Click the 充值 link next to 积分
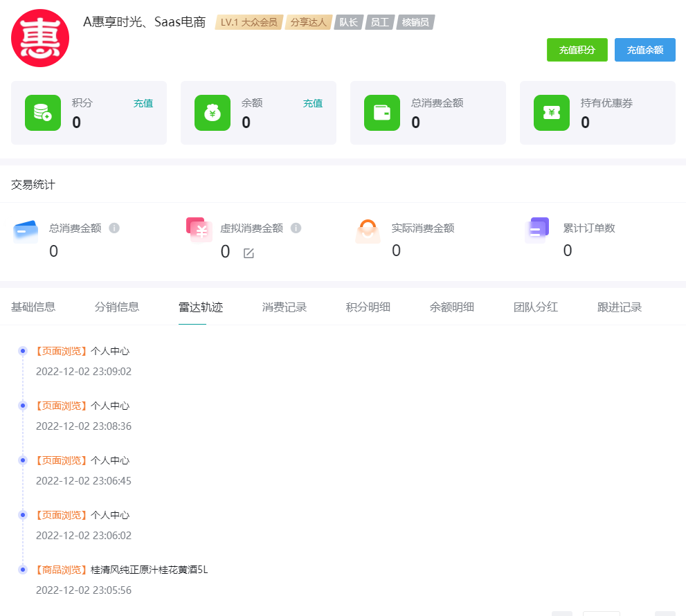Screen dimensions: 686x616 point(143,102)
